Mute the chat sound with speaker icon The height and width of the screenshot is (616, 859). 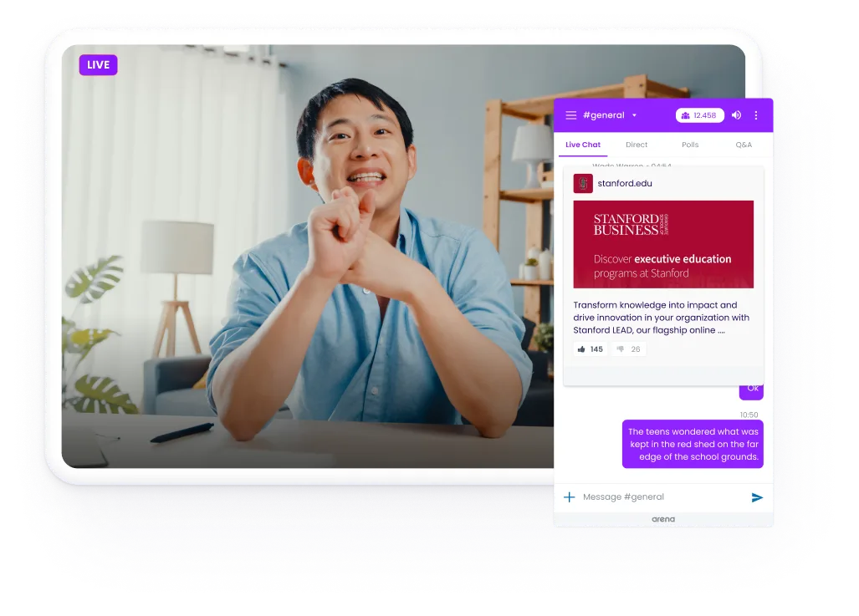pyautogui.click(x=736, y=115)
